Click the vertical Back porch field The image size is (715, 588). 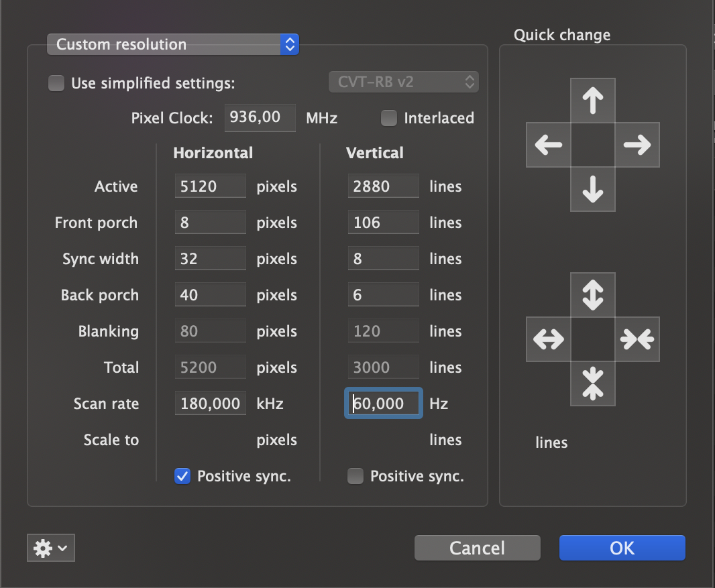[x=384, y=295]
